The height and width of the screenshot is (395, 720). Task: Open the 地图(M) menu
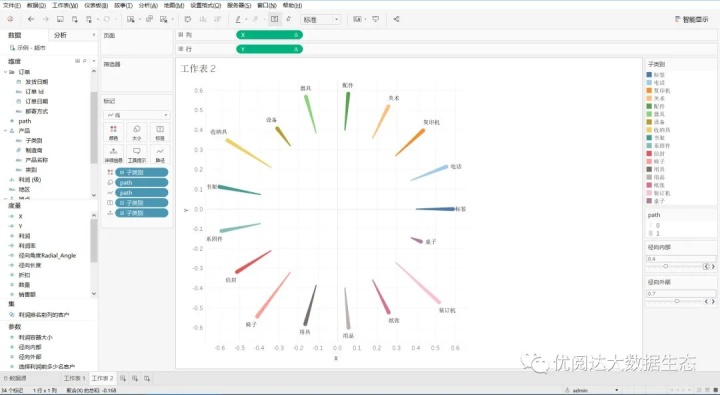click(174, 6)
